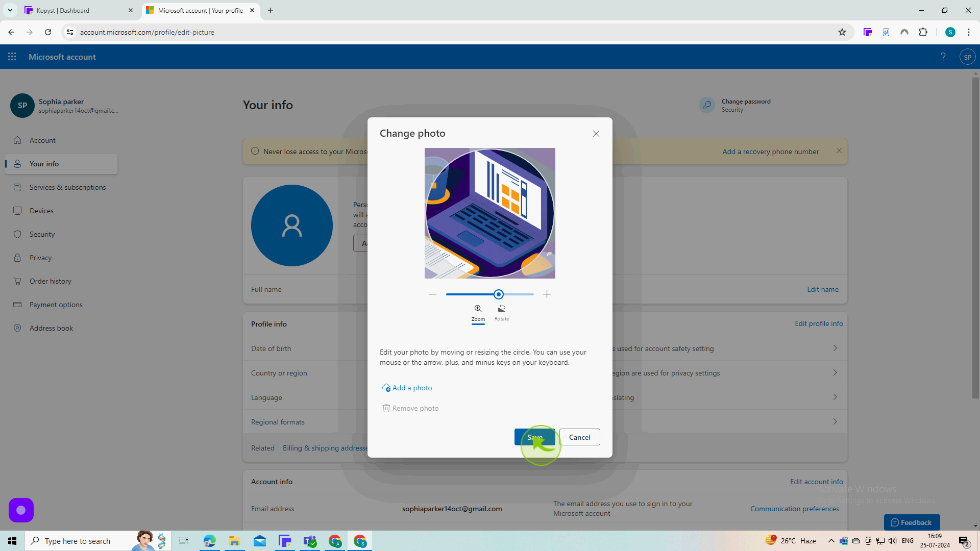Click Edit name link

pyautogui.click(x=823, y=289)
